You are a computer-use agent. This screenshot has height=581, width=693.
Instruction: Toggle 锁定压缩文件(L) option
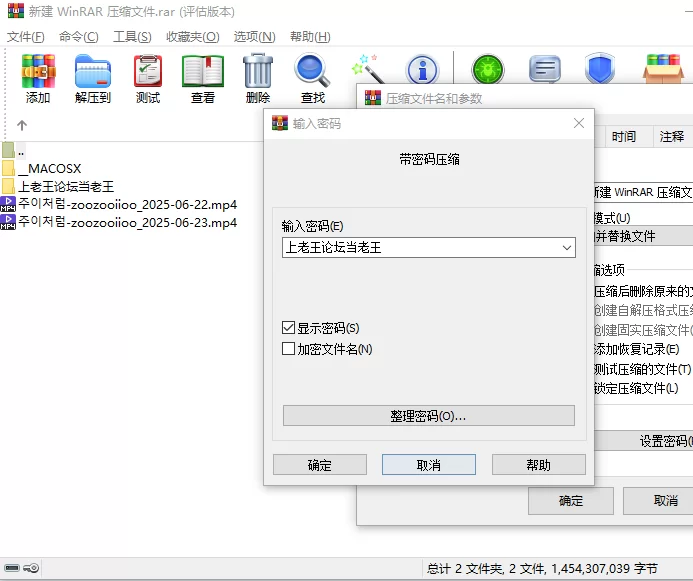point(636,388)
